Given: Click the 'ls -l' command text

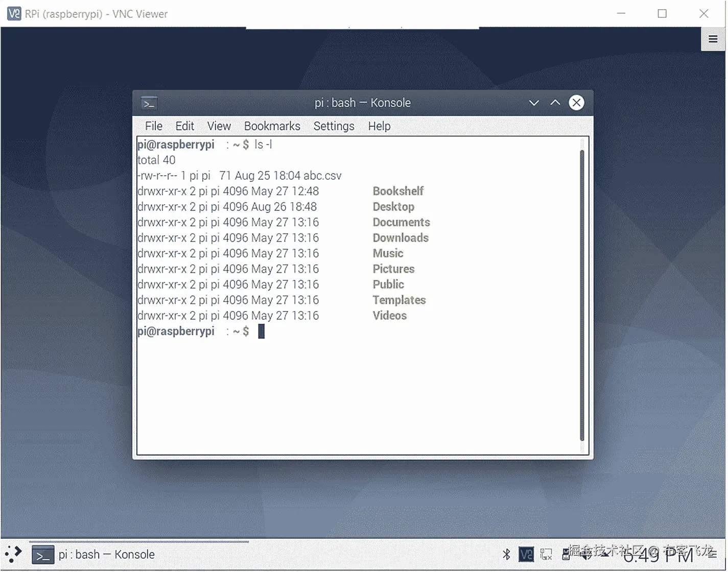Looking at the screenshot, I should 263,145.
